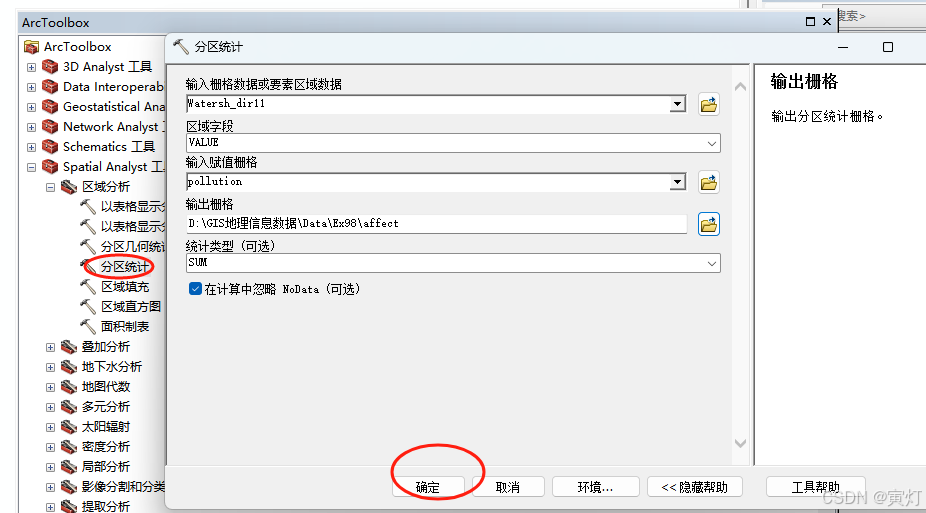
Task: Open the 区域字段 VALUE dropdown
Action: [x=712, y=143]
